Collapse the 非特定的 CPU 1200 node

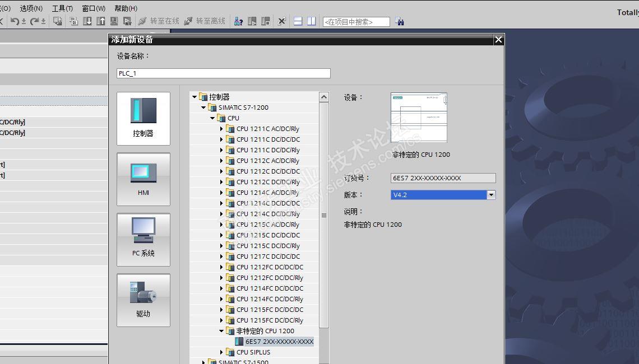(221, 331)
